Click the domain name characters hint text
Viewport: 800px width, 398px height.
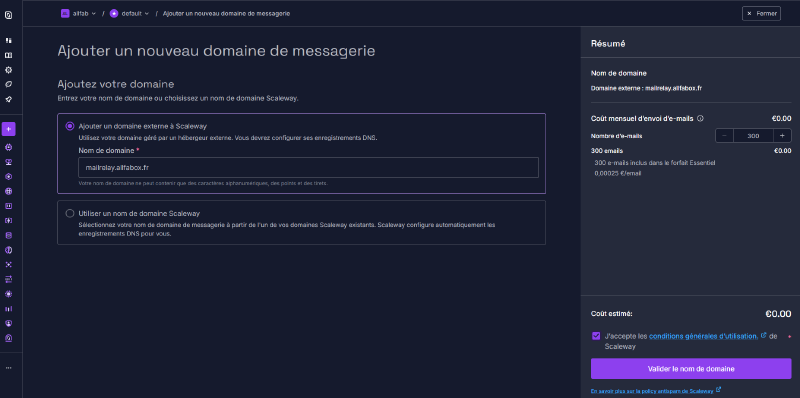click(x=203, y=183)
